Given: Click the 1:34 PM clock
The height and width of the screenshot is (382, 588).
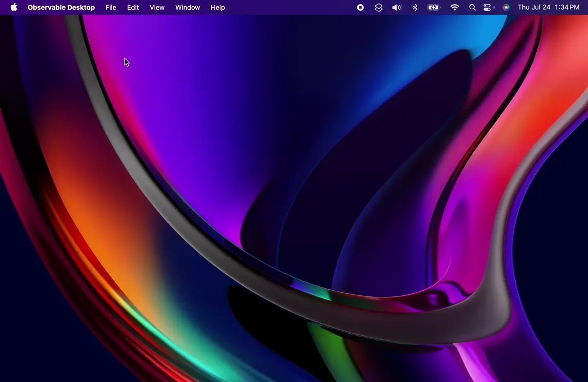Looking at the screenshot, I should [567, 7].
